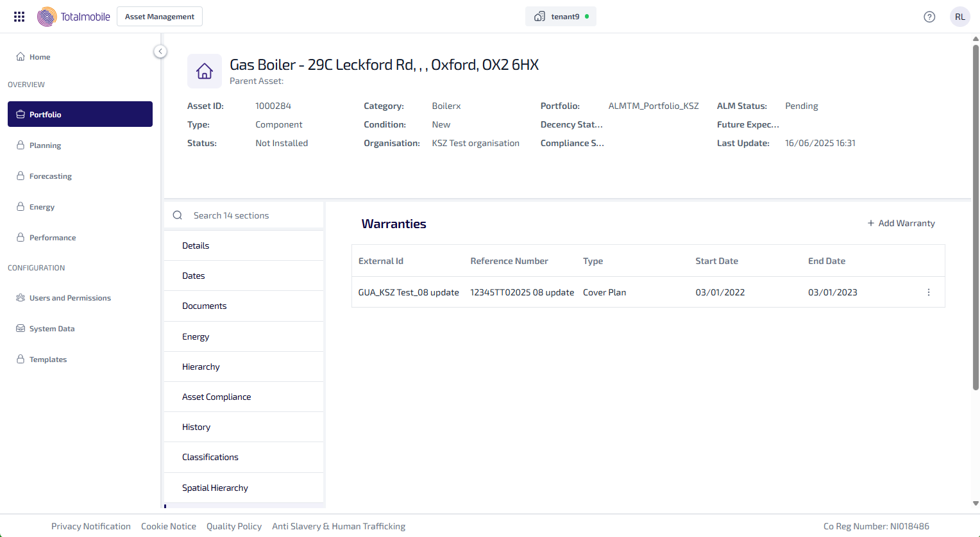This screenshot has height=537, width=980.
Task: Open the app launcher grid icon
Action: 19,17
